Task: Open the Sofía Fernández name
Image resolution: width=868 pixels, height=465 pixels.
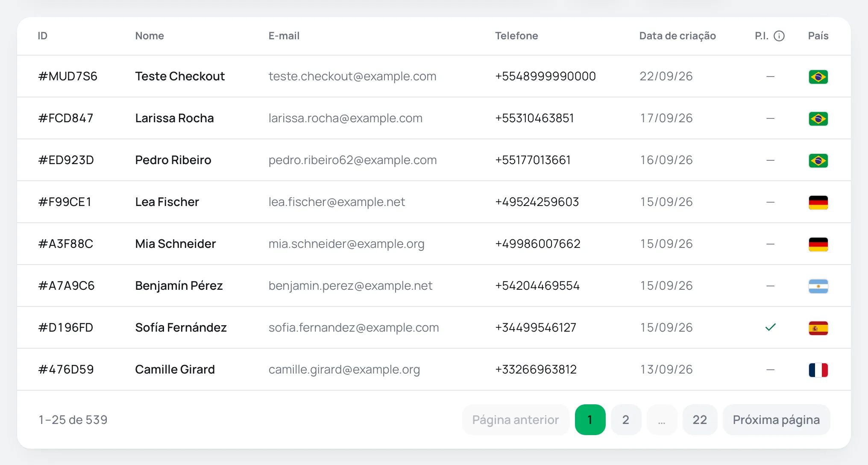Action: point(181,327)
